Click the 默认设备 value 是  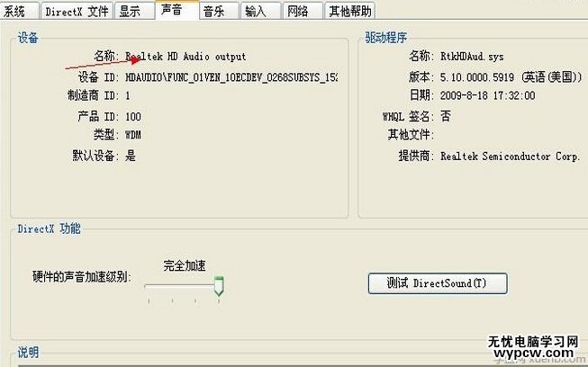click(x=131, y=156)
